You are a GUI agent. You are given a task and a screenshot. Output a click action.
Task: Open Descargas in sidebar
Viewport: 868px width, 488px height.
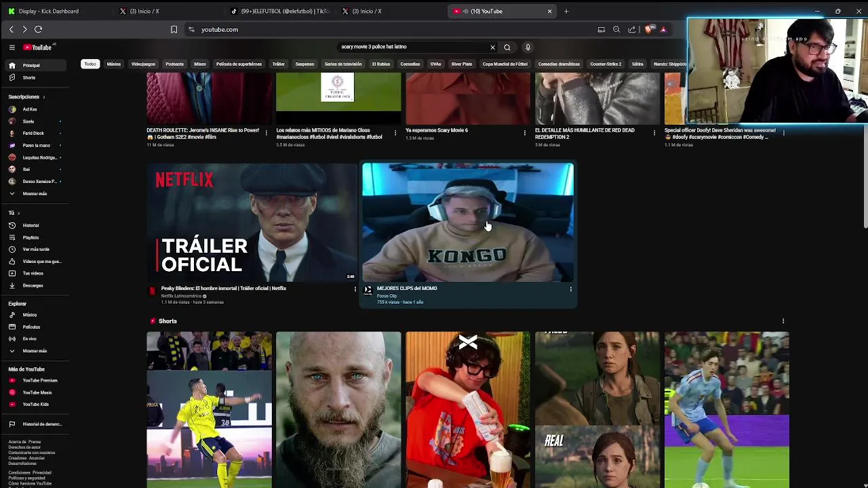(37, 285)
